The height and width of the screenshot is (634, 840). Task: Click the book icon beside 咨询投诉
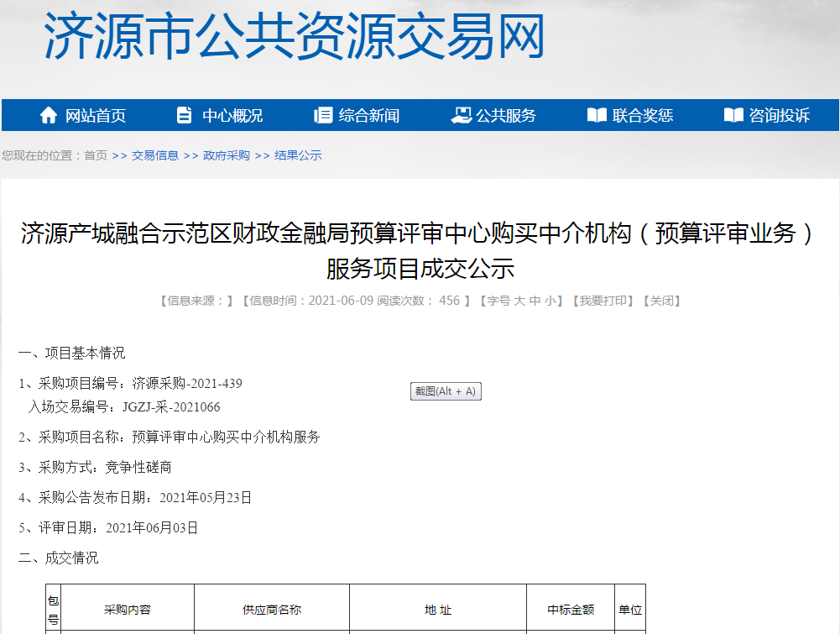point(733,115)
